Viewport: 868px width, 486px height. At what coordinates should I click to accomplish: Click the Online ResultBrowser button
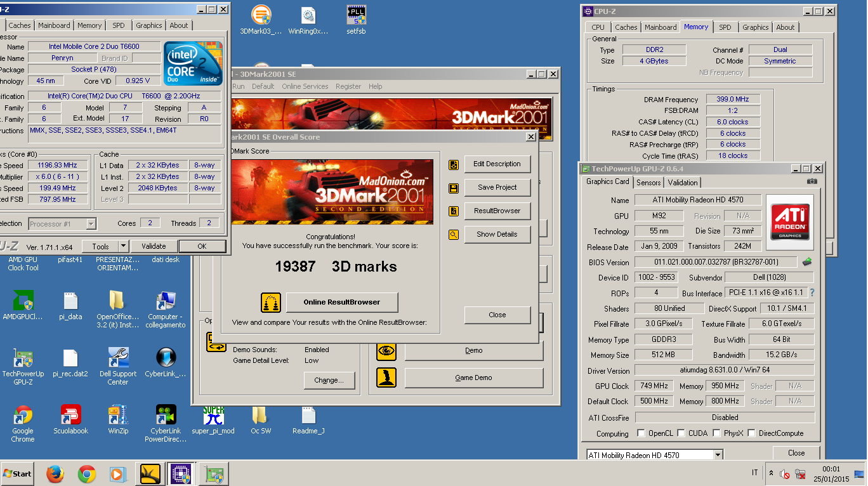342,302
